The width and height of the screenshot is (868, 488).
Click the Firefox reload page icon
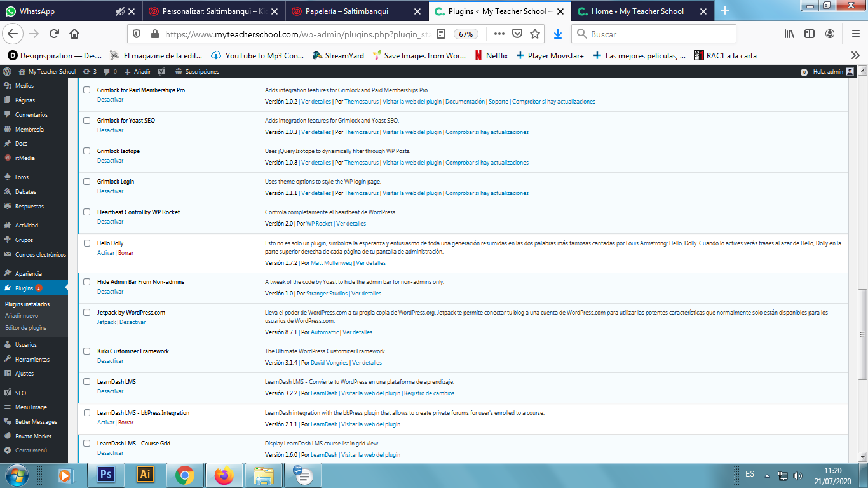point(55,34)
